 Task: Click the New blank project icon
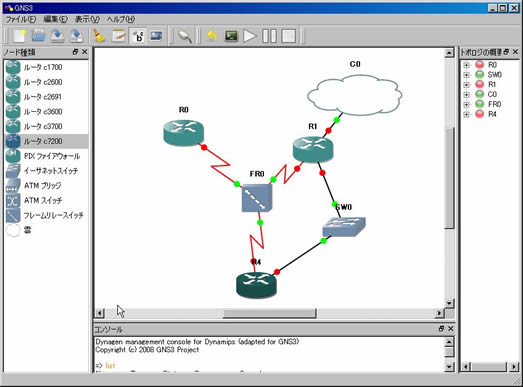(x=19, y=36)
